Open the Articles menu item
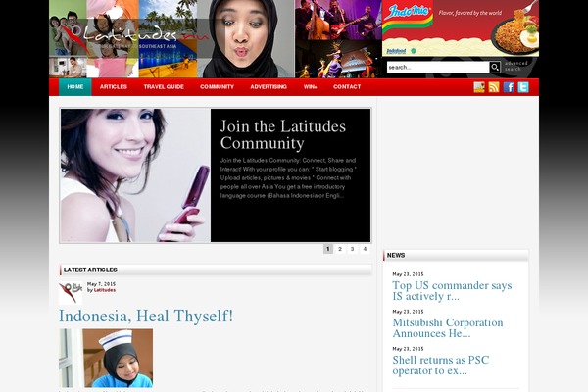Screen dimensions: 588x392 (x=114, y=87)
